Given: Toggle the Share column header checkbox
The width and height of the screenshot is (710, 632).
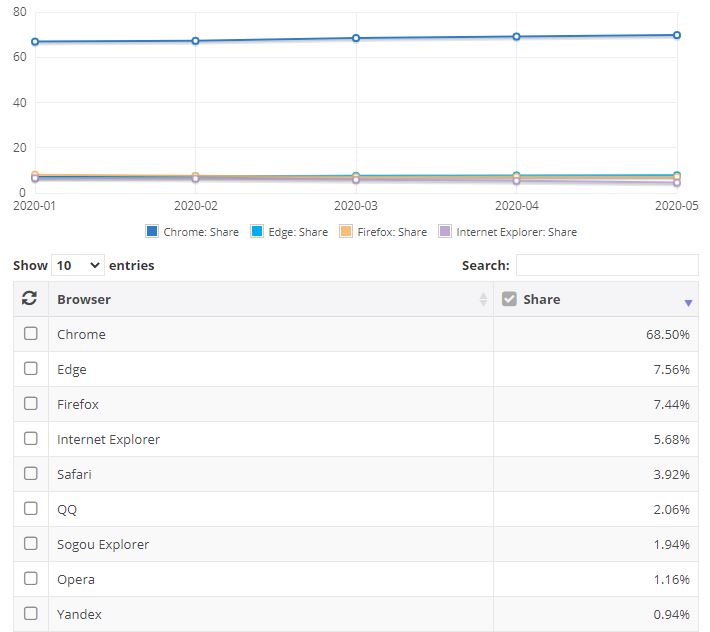Looking at the screenshot, I should 509,299.
